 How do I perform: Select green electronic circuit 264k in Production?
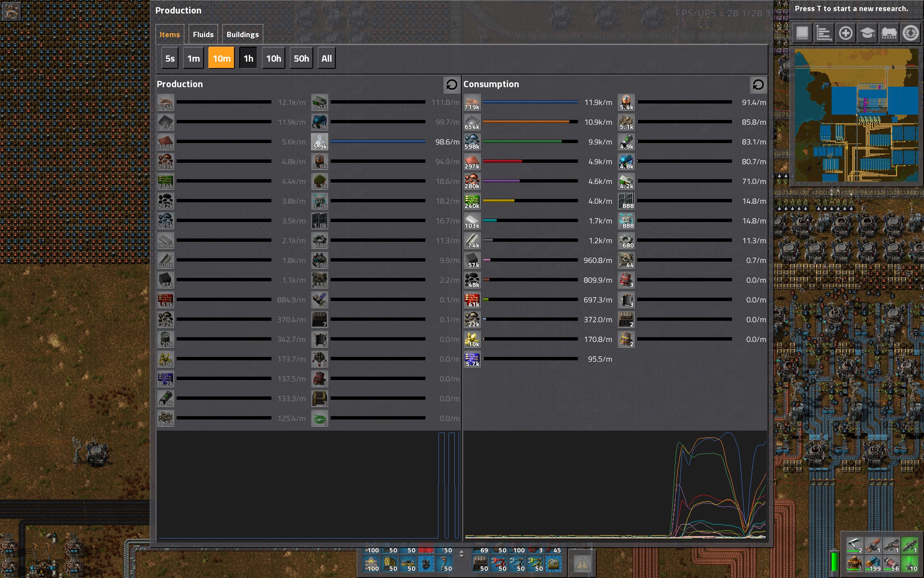pos(166,182)
